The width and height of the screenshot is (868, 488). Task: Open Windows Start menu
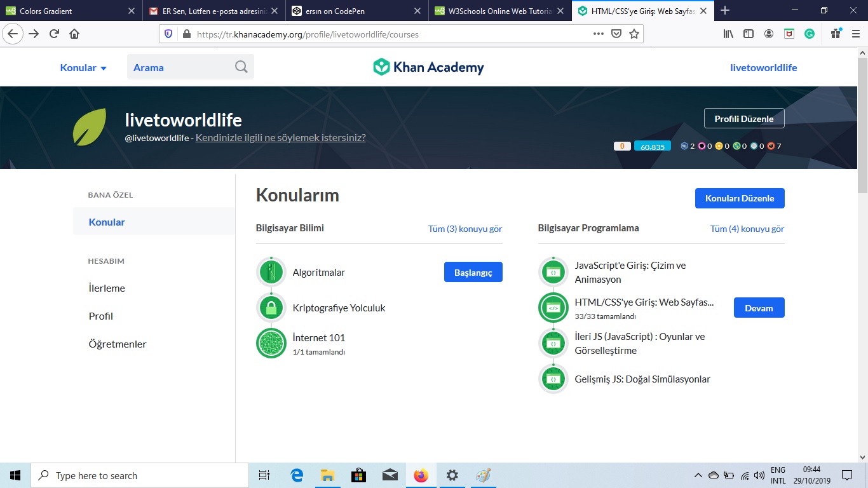click(15, 475)
